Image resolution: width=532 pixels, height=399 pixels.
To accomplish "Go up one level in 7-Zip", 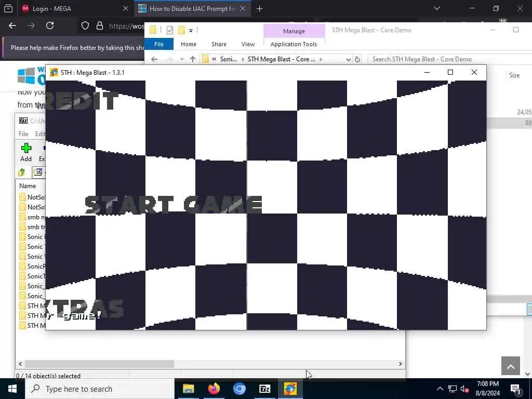I will coord(22,172).
